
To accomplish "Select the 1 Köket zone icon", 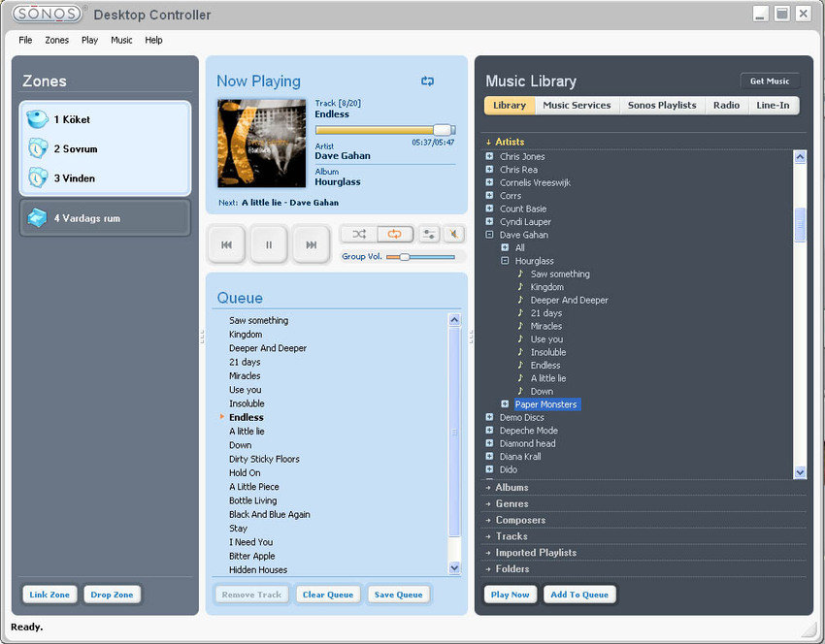I will click(37, 119).
